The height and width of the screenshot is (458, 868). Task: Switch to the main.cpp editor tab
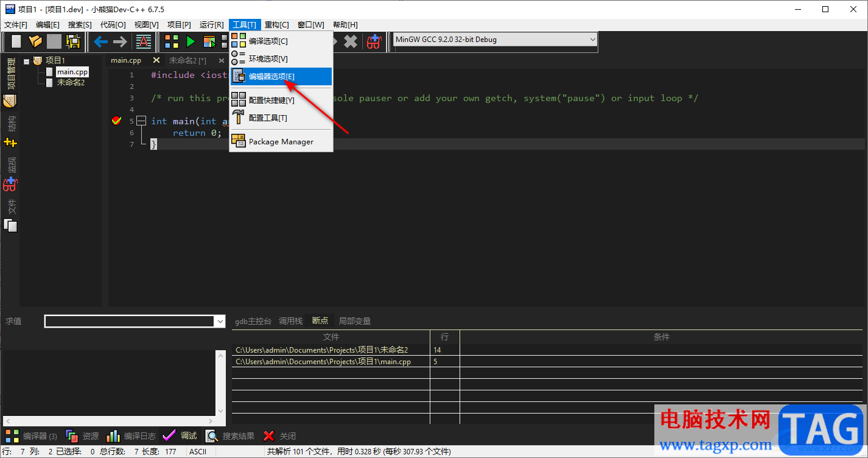[x=126, y=60]
